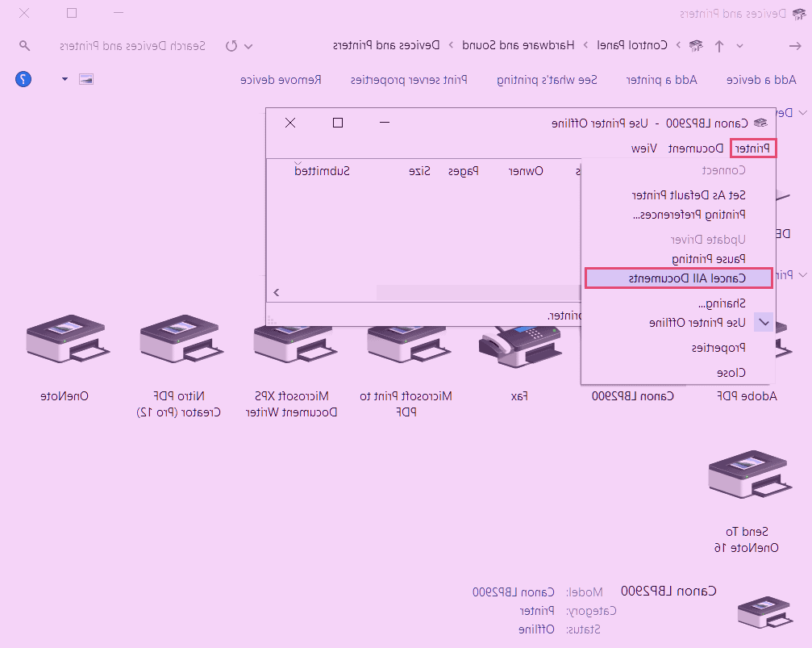812x648 pixels.
Task: Open the Document menu
Action: coord(696,148)
